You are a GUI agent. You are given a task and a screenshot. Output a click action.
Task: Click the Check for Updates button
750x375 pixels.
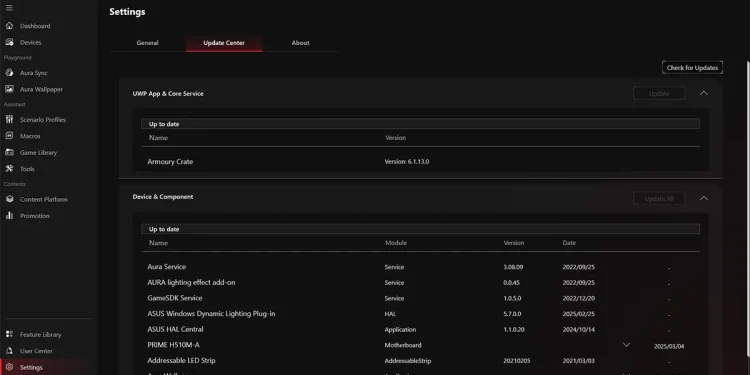pos(692,67)
